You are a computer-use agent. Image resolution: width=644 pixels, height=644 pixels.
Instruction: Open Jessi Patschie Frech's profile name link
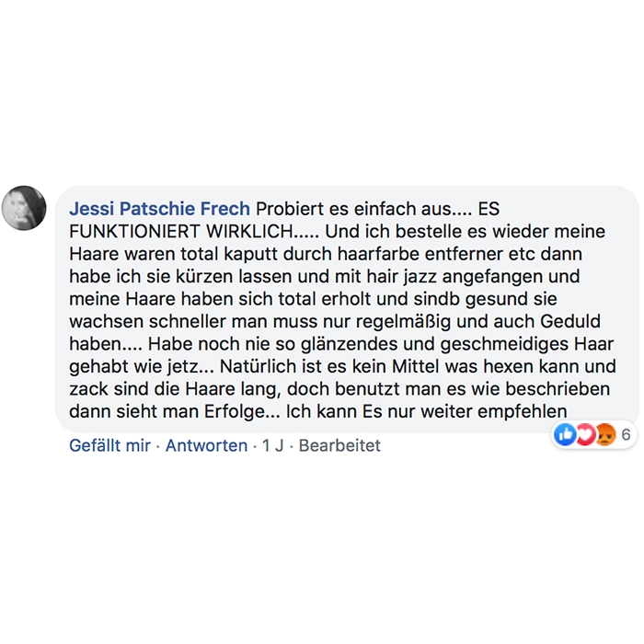160,209
